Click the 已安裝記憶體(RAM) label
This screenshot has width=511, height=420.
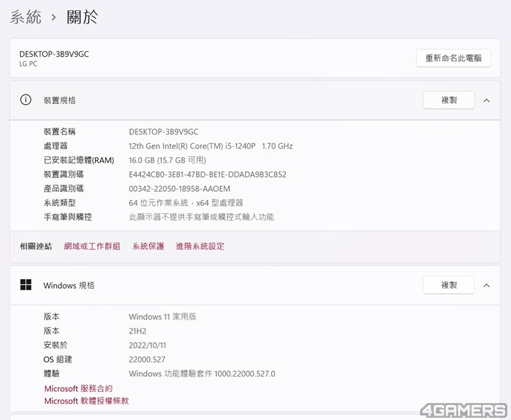click(79, 160)
